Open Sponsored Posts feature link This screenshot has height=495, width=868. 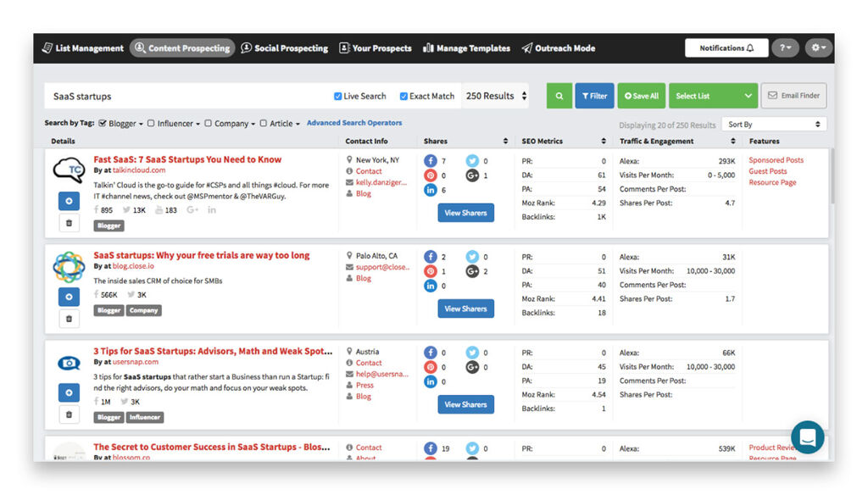pyautogui.click(x=776, y=160)
